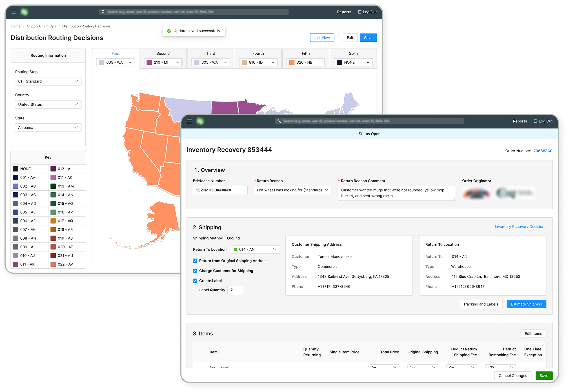Screen dimensions: 568x392
Task: Click the Estimate Shipping button
Action: (526, 304)
